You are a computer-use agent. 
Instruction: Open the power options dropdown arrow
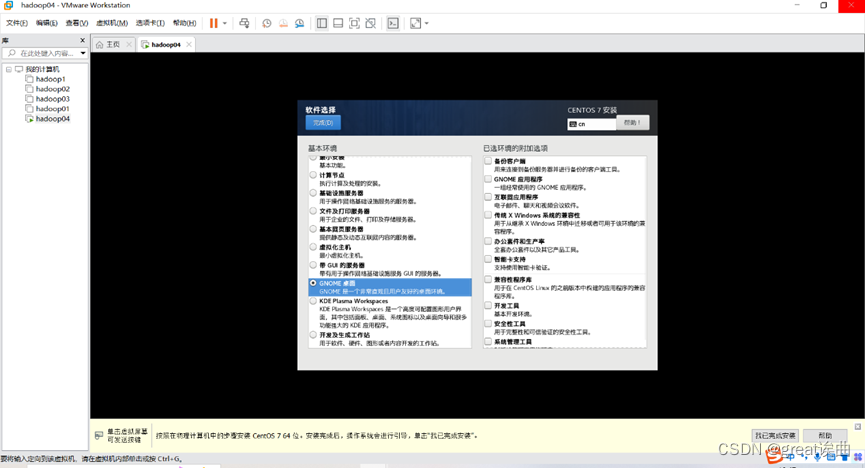(x=225, y=23)
